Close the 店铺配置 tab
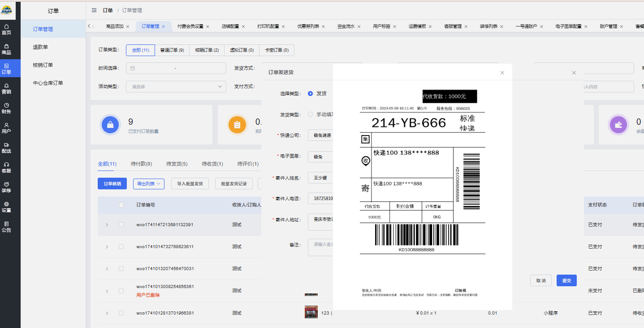 (243, 26)
